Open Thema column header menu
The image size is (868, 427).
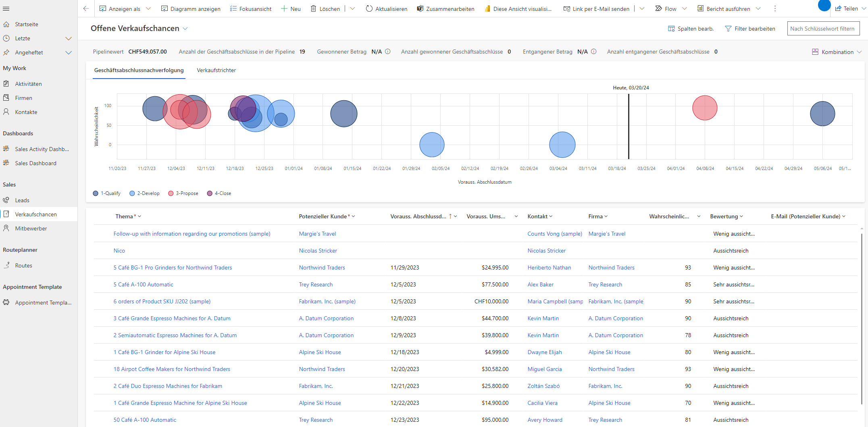click(x=128, y=216)
